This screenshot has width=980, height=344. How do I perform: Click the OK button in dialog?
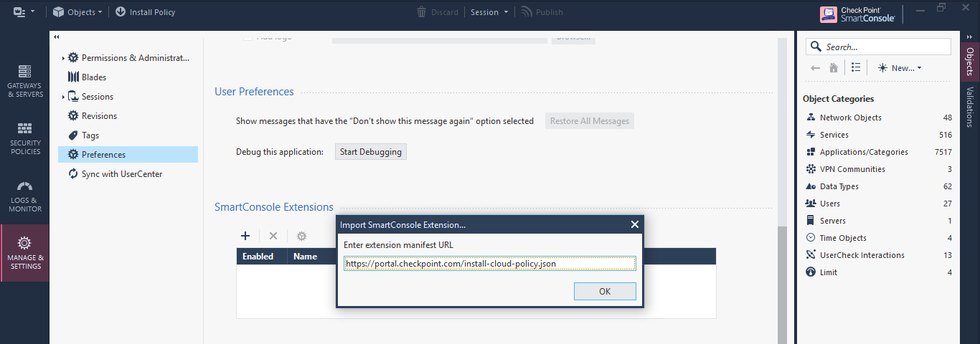(x=605, y=291)
